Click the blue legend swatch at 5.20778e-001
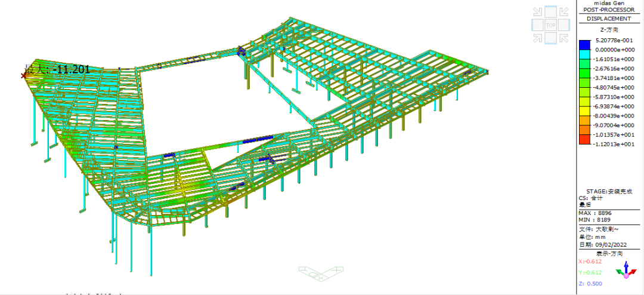 [x=585, y=44]
